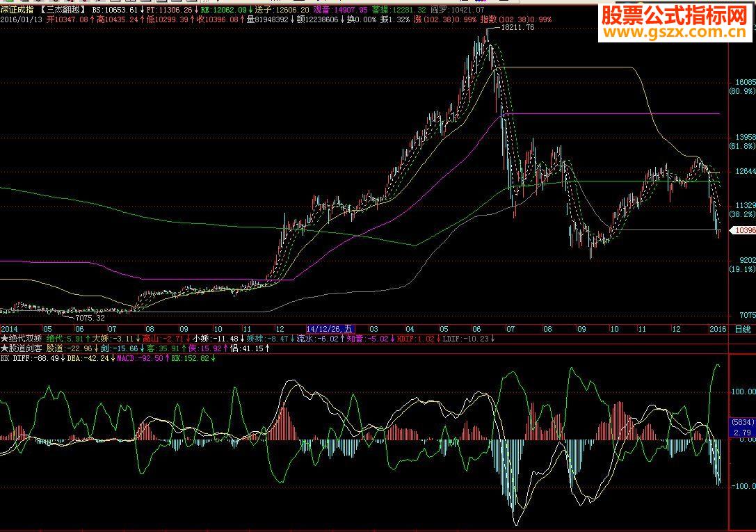This screenshot has width=756, height=532.
Task: Click the magenta 侠:15.92 value
Action: click(x=205, y=348)
